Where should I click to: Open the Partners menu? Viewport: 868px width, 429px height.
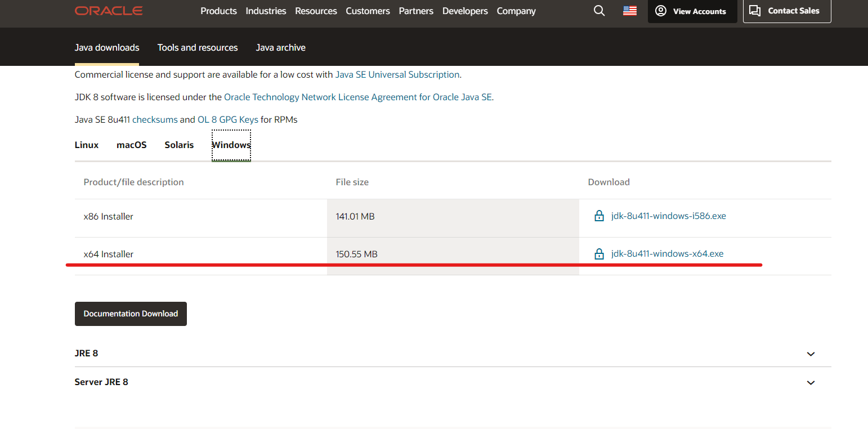(416, 11)
